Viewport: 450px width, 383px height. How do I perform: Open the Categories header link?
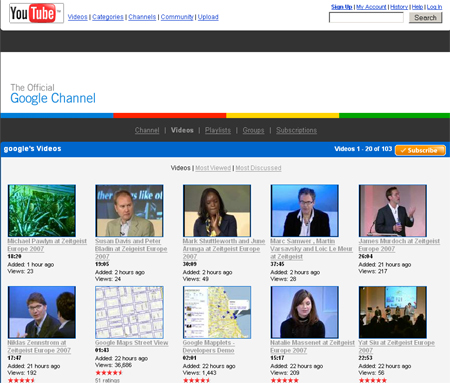pos(108,17)
